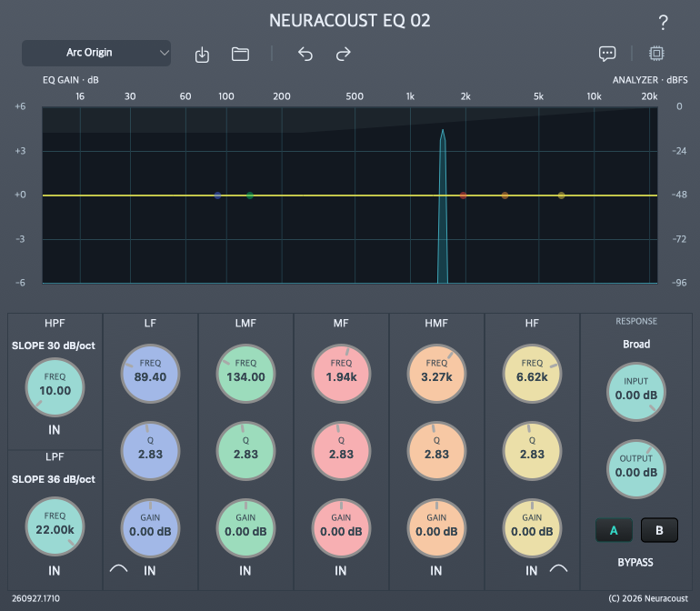
Task: Click the HF FREQ 6.62k knob
Action: pos(532,374)
